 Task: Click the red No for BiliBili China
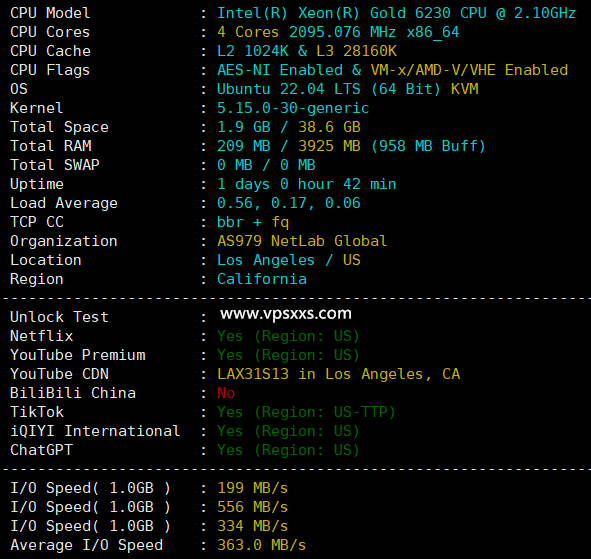pos(226,393)
